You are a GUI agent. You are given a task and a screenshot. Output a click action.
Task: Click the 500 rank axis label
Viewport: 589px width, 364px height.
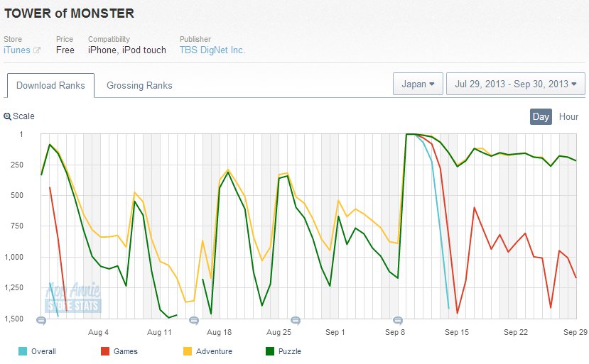(x=17, y=196)
